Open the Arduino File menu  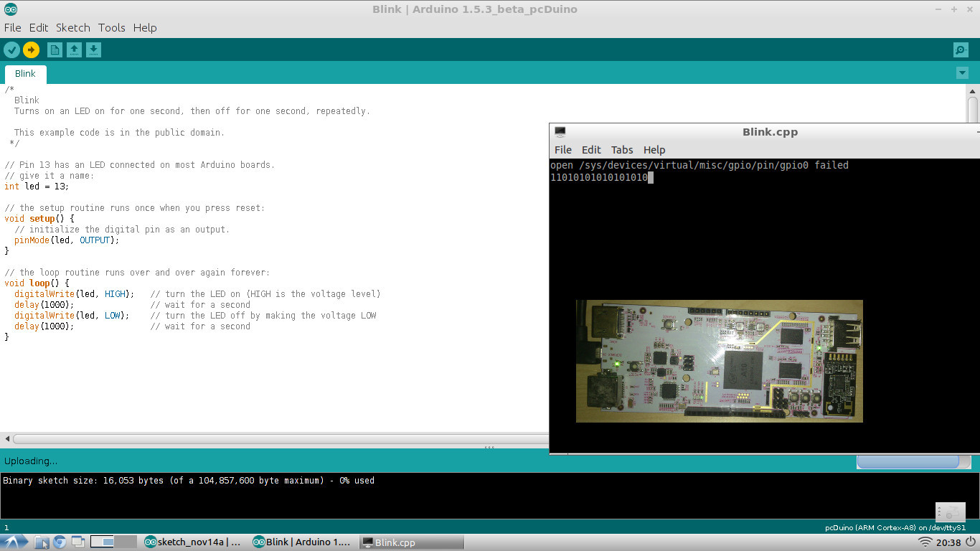13,27
